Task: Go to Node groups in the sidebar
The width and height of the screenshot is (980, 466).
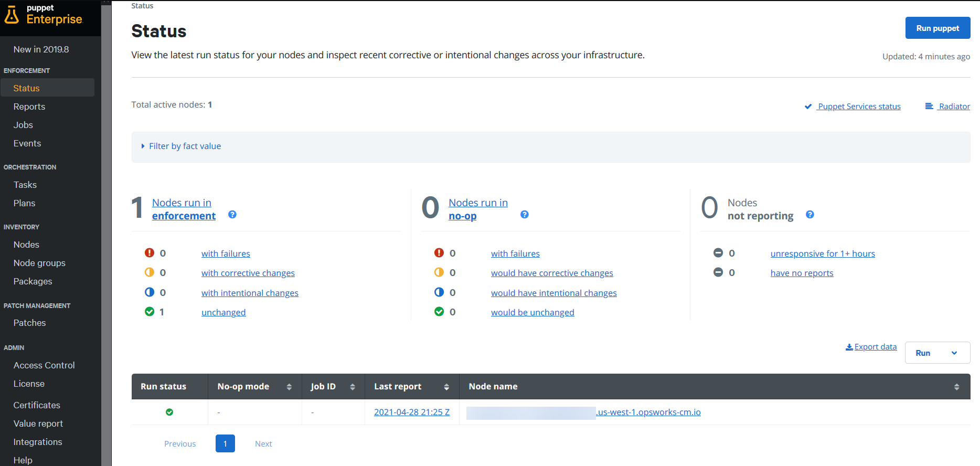Action: coord(39,263)
